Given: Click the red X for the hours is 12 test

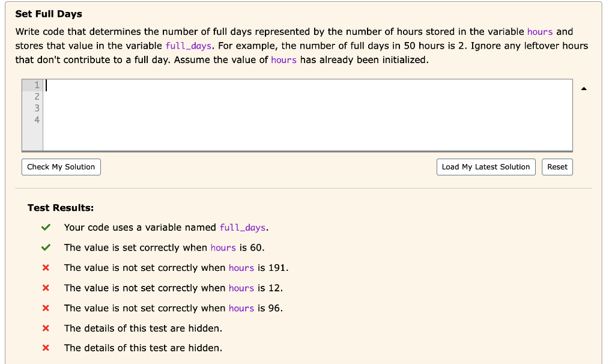Looking at the screenshot, I should (45, 288).
